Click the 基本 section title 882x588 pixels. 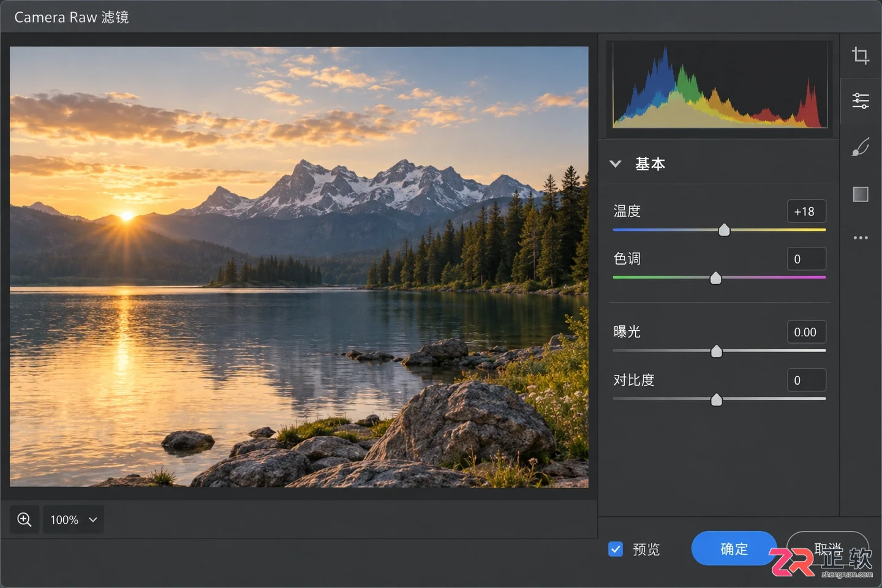pyautogui.click(x=650, y=164)
